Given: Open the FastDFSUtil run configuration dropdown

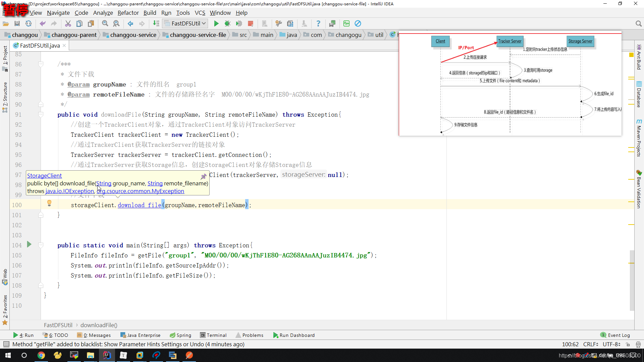Looking at the screenshot, I should point(185,23).
